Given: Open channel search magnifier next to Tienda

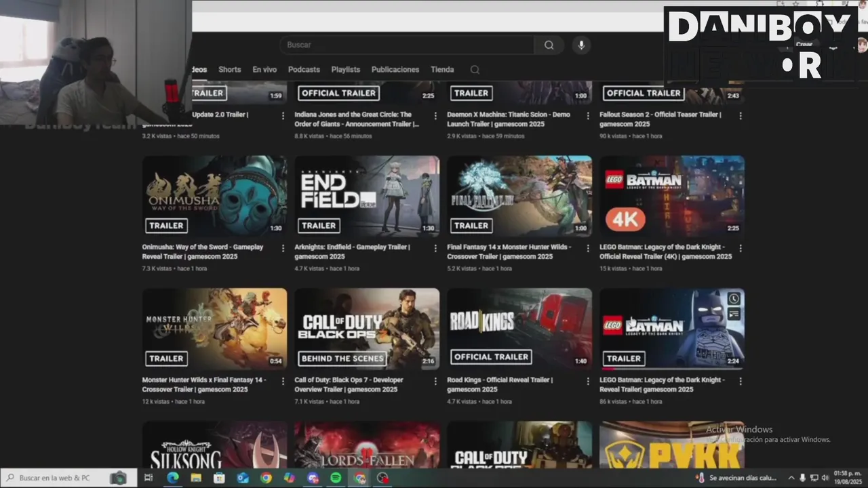Looking at the screenshot, I should tap(475, 70).
